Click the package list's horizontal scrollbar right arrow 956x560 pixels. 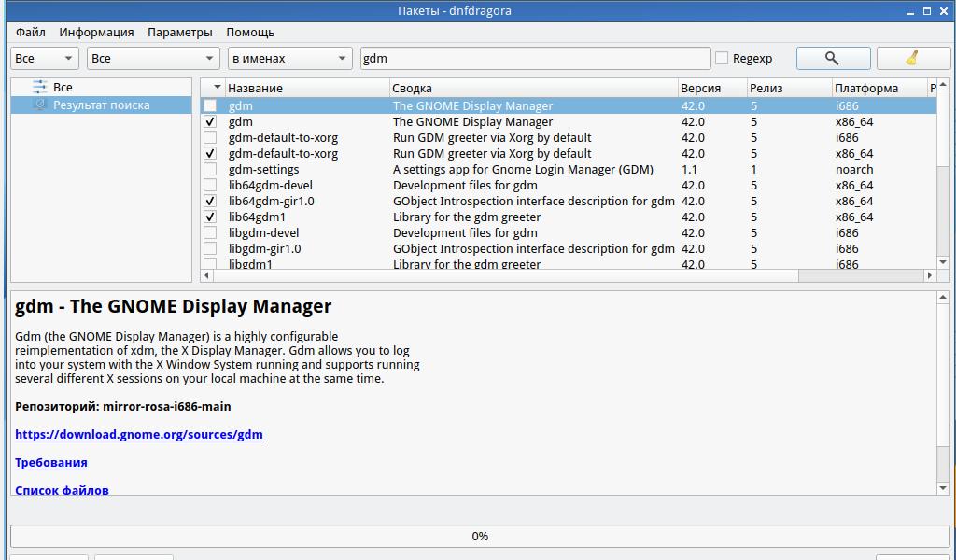tap(929, 275)
